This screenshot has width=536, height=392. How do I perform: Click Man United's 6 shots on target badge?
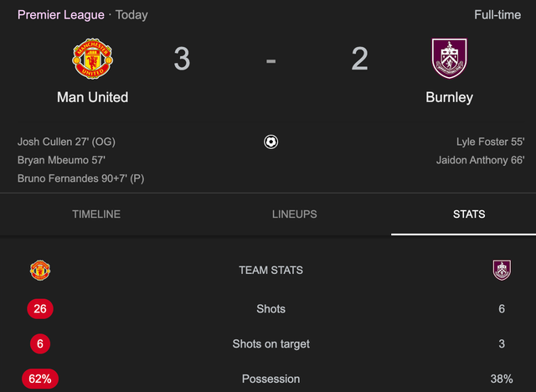[40, 343]
